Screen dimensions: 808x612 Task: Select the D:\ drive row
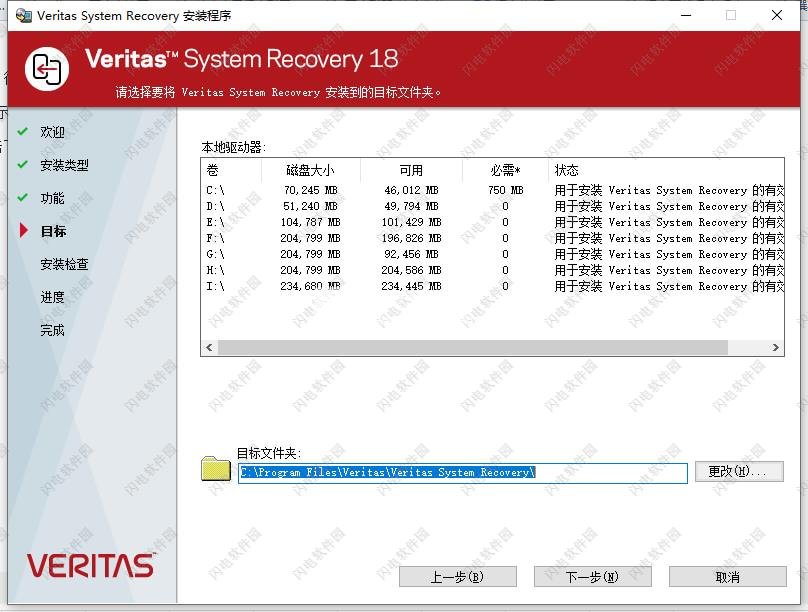[493, 206]
